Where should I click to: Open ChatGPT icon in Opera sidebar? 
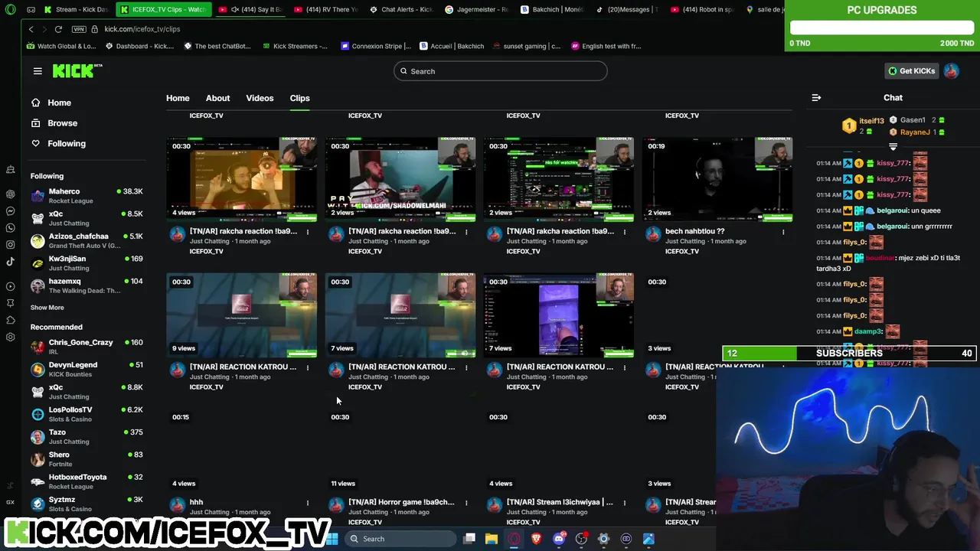coord(10,194)
